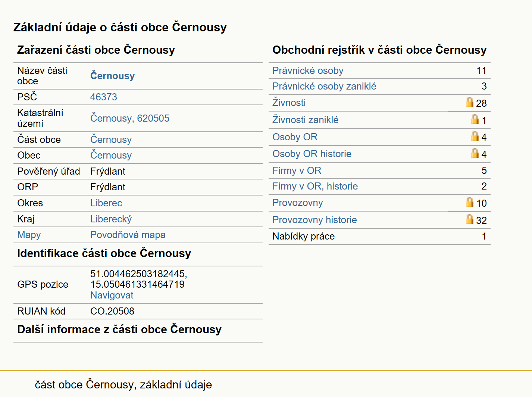Screen dimensions: 532x397
Task: Open the Mapy link
Action: (x=29, y=235)
